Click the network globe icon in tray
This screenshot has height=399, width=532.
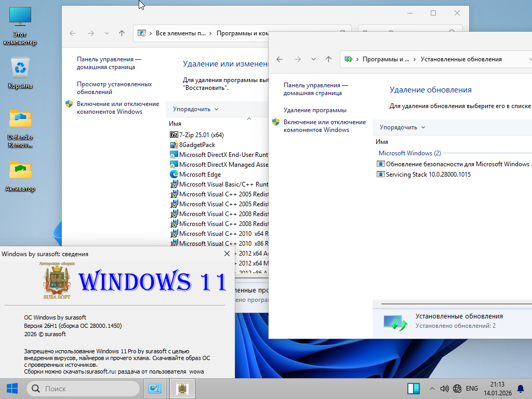coord(457,389)
